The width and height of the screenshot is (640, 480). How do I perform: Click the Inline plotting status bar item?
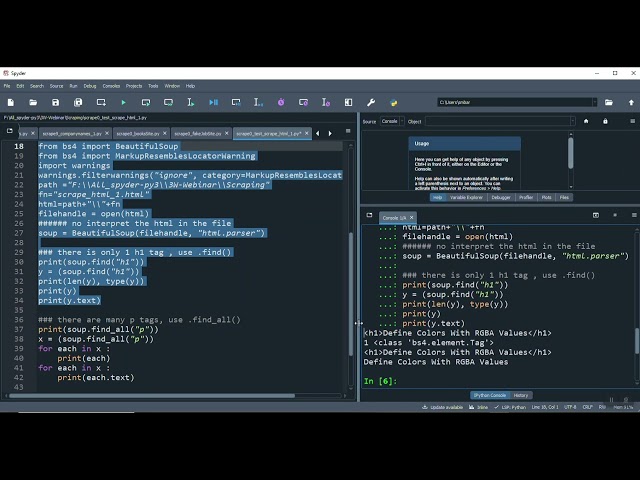(x=478, y=407)
